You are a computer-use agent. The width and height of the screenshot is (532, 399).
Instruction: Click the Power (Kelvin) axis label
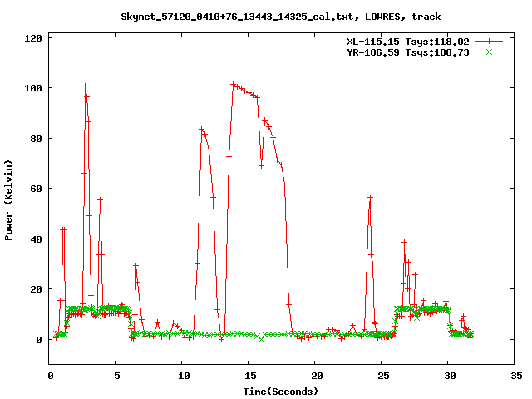tap(8, 200)
